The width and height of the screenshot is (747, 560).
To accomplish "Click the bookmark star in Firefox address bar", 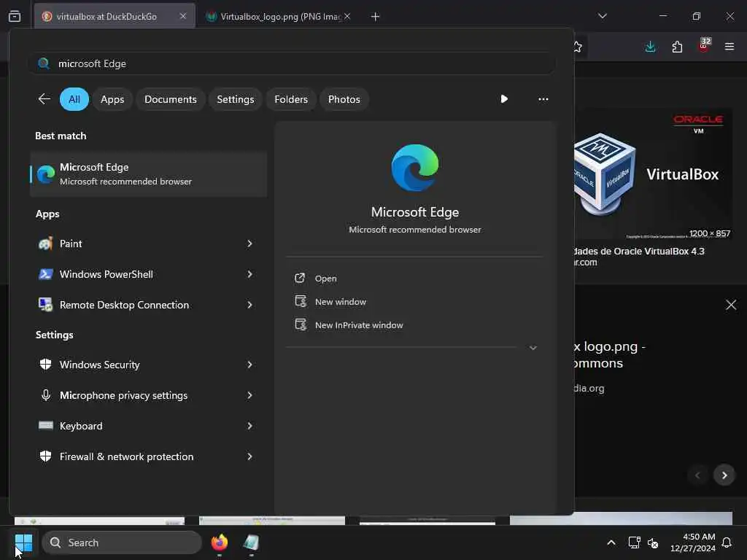I will click(x=578, y=47).
